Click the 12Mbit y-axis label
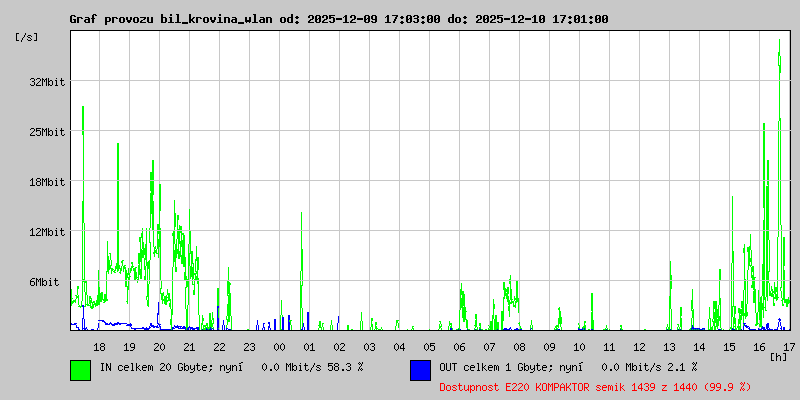 pyautogui.click(x=47, y=232)
